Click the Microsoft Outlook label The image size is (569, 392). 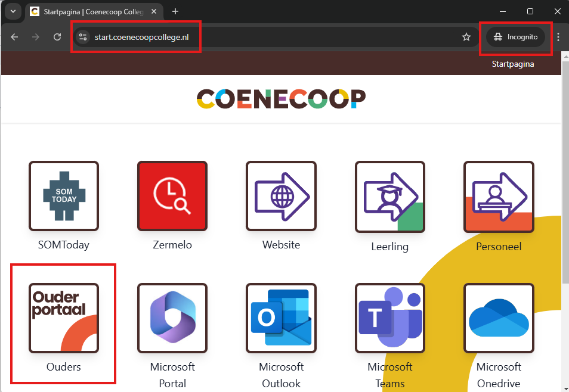point(282,375)
